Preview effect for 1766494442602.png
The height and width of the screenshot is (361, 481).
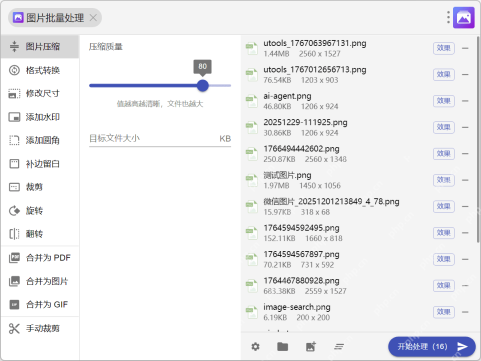click(x=444, y=153)
